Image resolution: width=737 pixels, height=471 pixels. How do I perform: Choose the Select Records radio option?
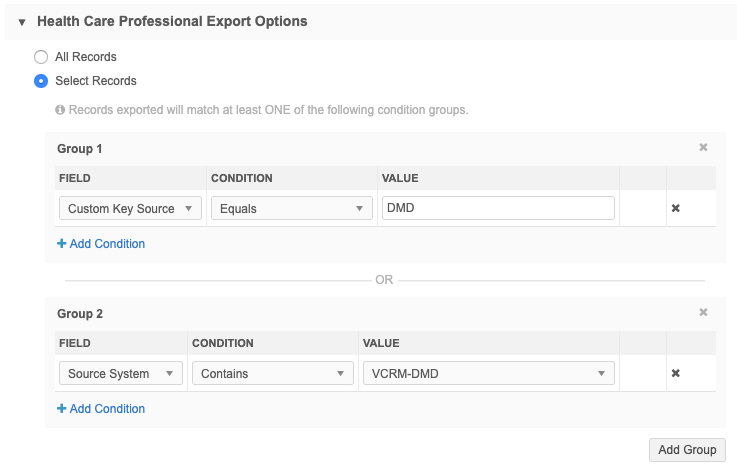(41, 81)
